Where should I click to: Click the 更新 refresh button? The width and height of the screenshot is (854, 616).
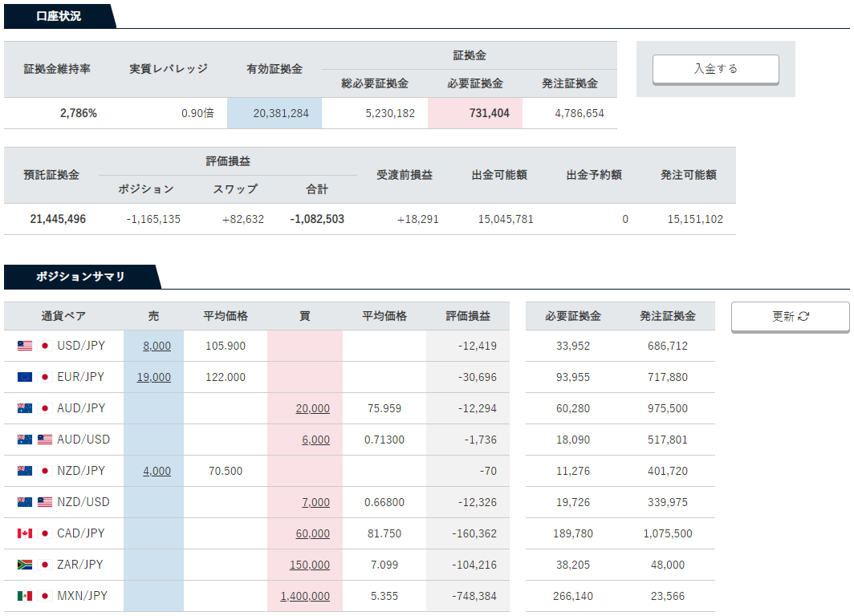pos(791,317)
